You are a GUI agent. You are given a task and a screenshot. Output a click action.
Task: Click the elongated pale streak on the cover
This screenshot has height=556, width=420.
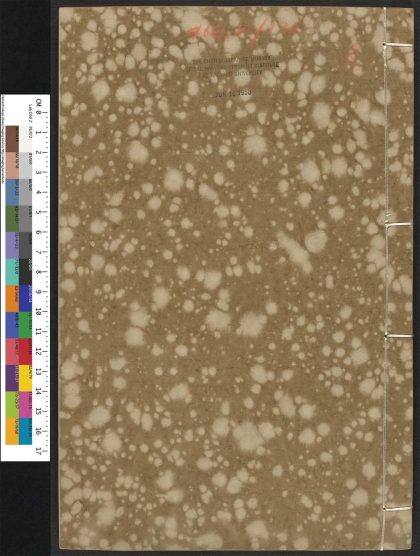pyautogui.click(x=294, y=252)
